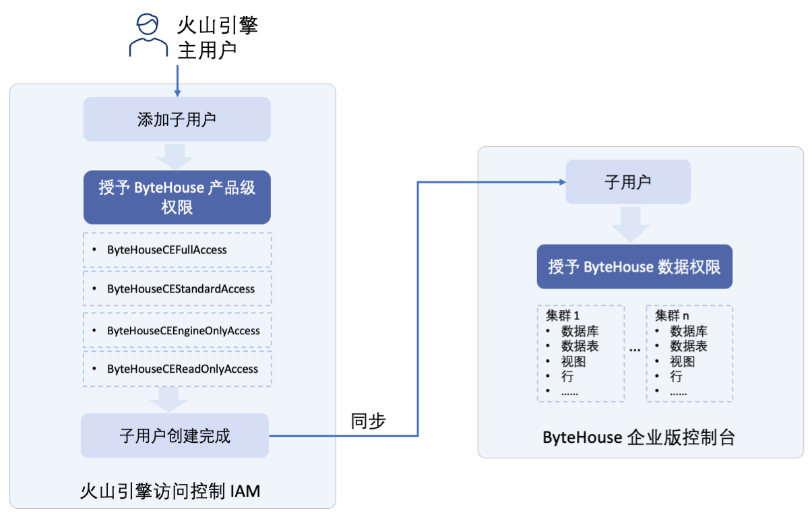Click the '火山引擎 主用户' label
812x519 pixels.
(x=217, y=38)
